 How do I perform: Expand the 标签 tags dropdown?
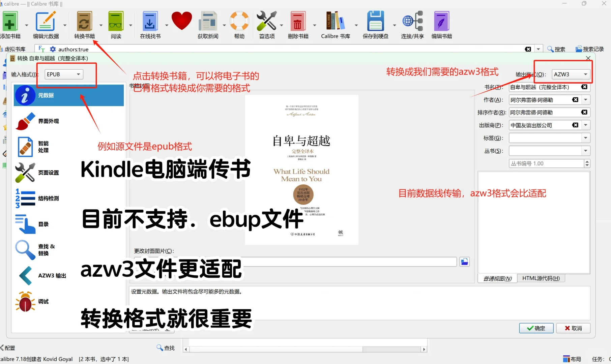[x=586, y=138]
